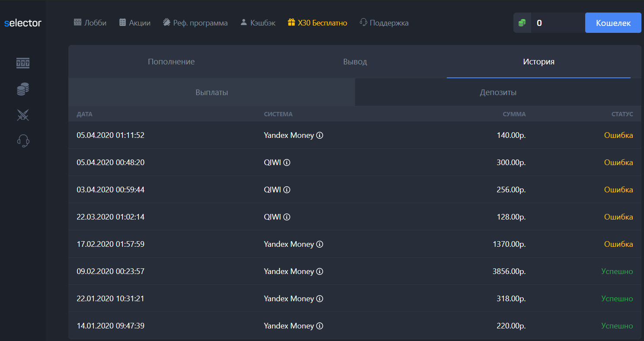
Task: Show info for 3856.00р. Yandex Money payout
Action: click(320, 271)
